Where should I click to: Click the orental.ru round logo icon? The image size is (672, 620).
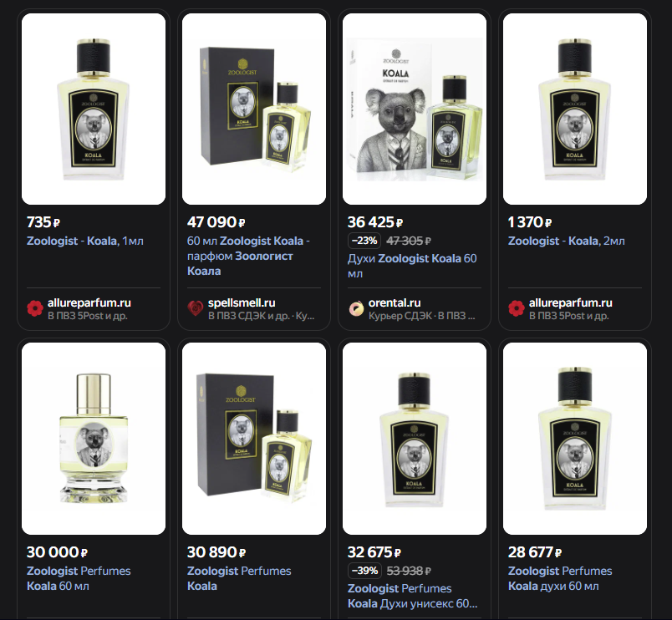[x=356, y=308]
